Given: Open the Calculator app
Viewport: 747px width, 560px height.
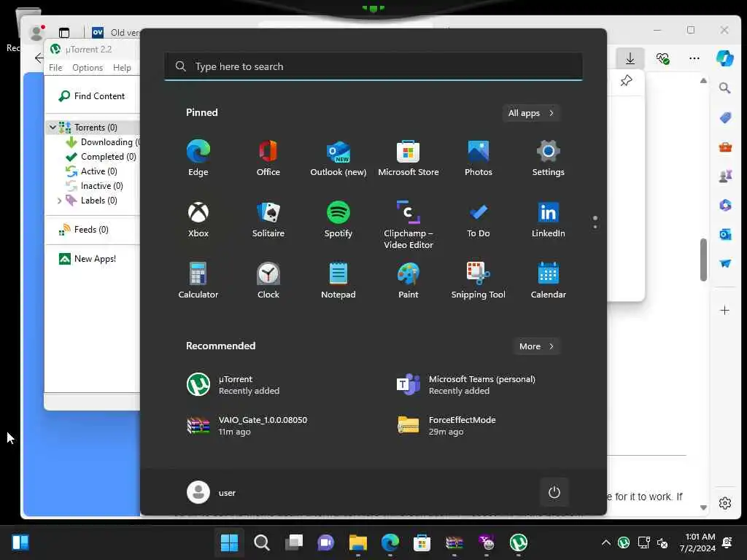Looking at the screenshot, I should (198, 281).
